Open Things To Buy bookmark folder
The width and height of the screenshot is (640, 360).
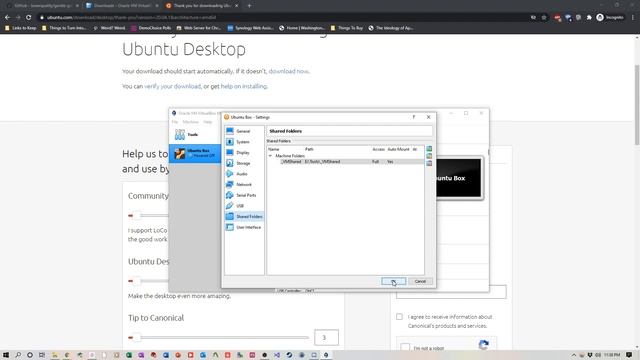point(347,28)
